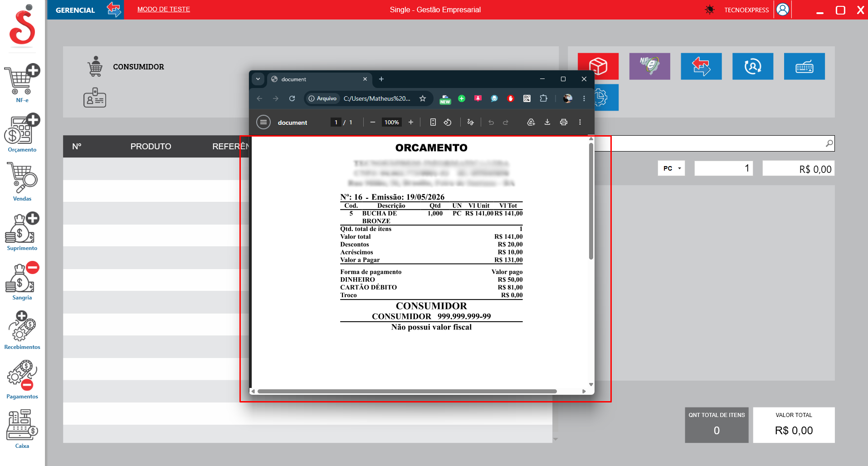Click the Single logo in the sidebar

[22, 25]
